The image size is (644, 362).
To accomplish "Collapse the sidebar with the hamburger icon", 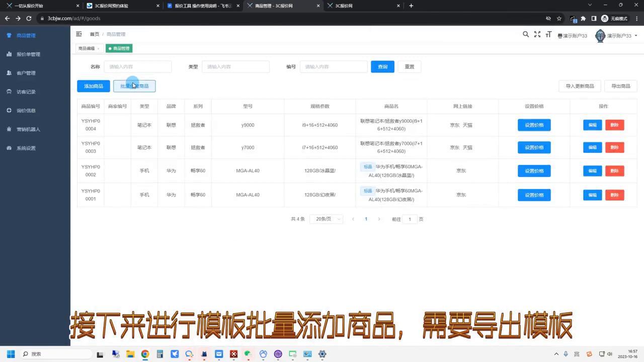I will (78, 34).
